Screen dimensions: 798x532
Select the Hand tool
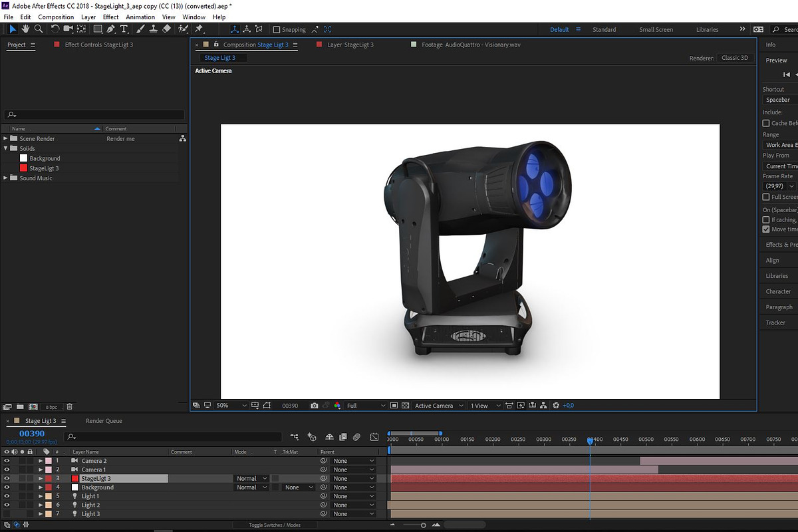[25, 29]
